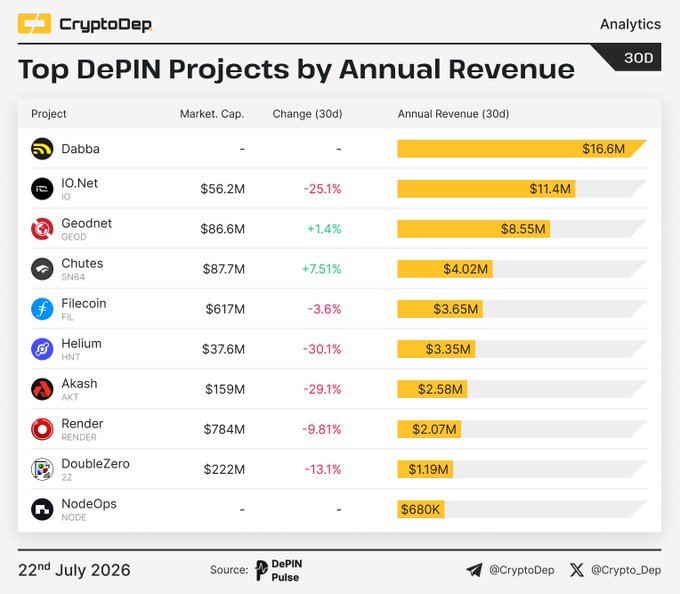This screenshot has width=680, height=594.
Task: Click the Chutes project icon
Action: point(42,269)
